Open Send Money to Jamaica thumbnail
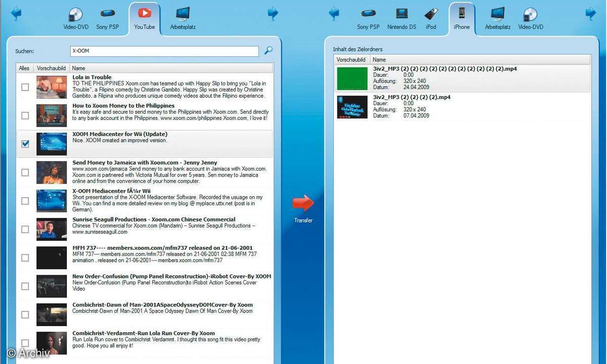Viewport: 607px width, 364px height. pyautogui.click(x=52, y=172)
